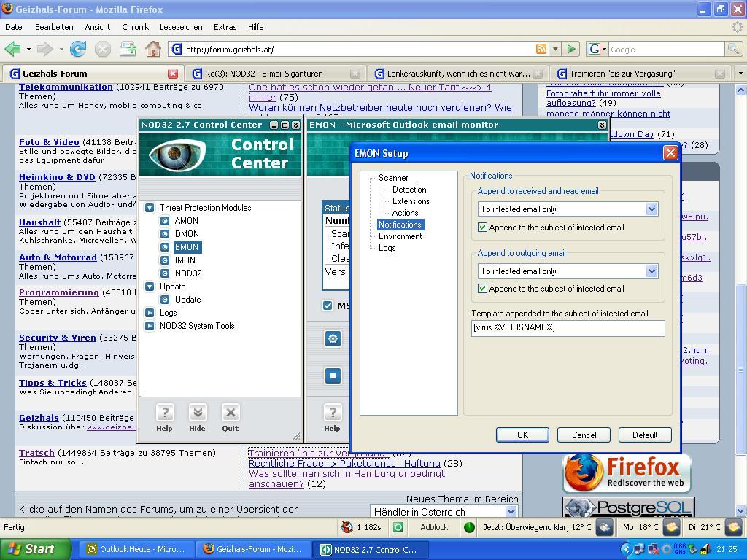Viewport: 747px width, 560px height.
Task: Go back using Firefox's green back arrow
Action: pyautogui.click(x=13, y=49)
